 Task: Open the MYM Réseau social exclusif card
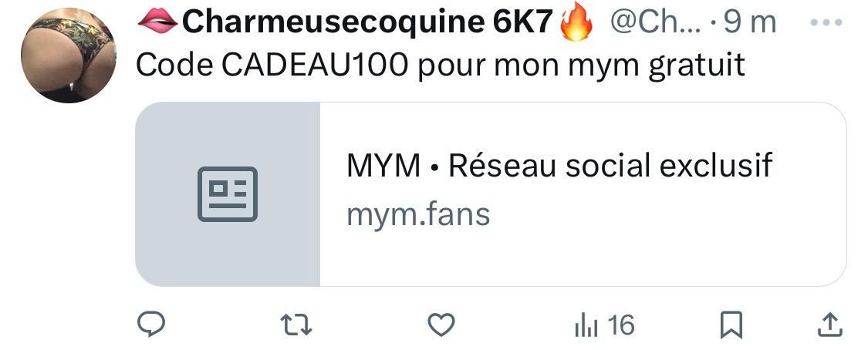pyautogui.click(x=491, y=194)
